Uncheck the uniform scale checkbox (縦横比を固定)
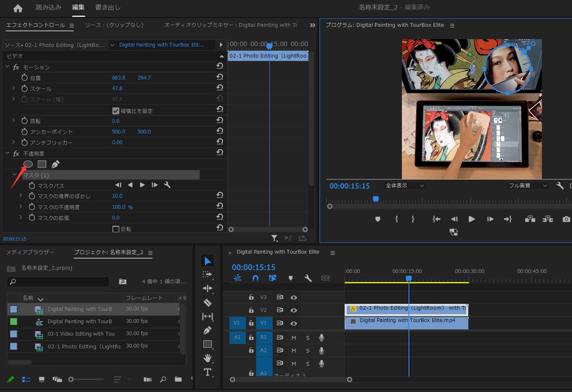This screenshot has height=392, width=572. (116, 111)
